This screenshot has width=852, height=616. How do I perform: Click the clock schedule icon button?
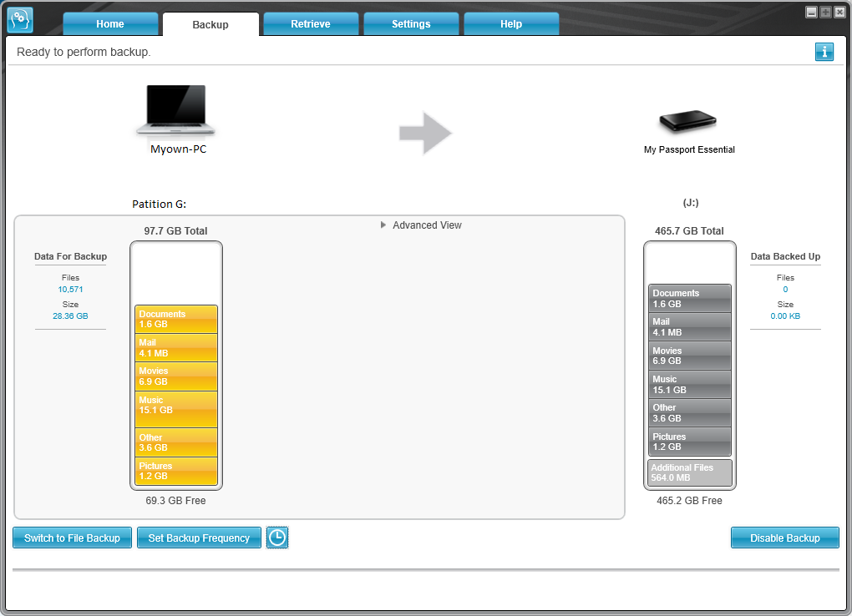(x=277, y=538)
